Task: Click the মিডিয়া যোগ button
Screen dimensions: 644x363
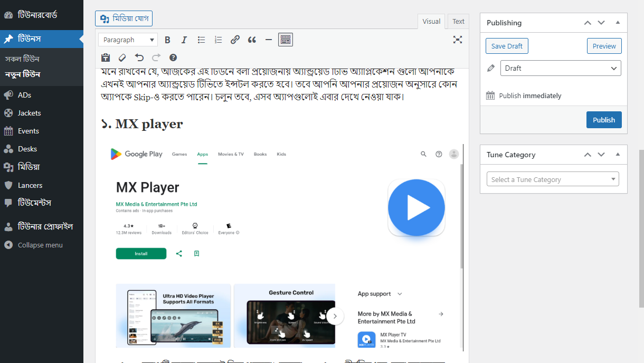Action: pos(123,18)
